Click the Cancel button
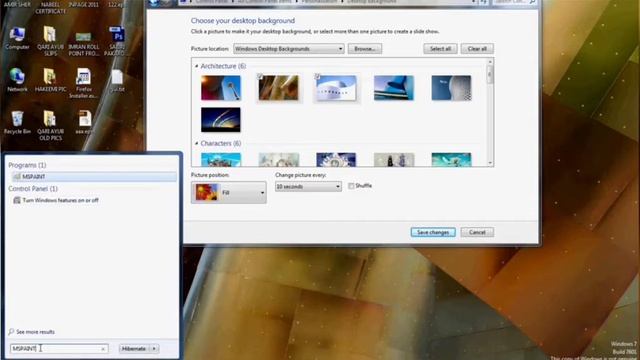640x360 pixels. pyautogui.click(x=477, y=232)
